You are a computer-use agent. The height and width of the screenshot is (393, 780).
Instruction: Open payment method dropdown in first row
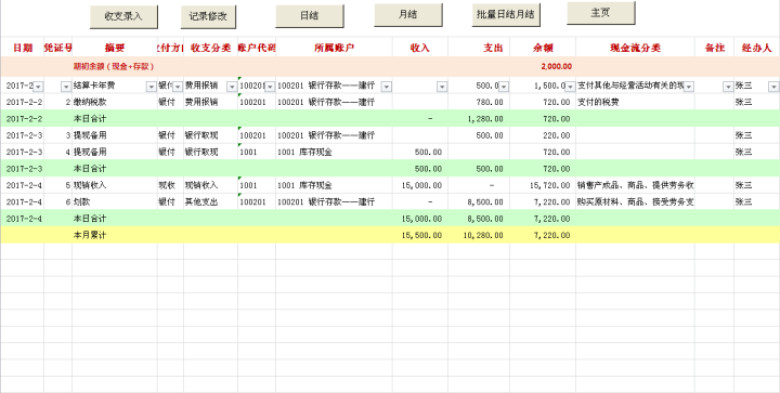click(178, 87)
